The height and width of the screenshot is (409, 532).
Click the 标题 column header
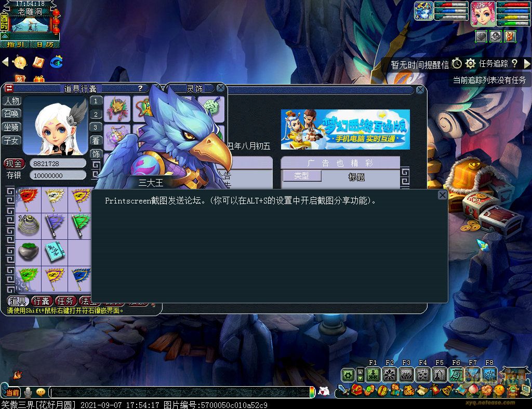pos(356,177)
